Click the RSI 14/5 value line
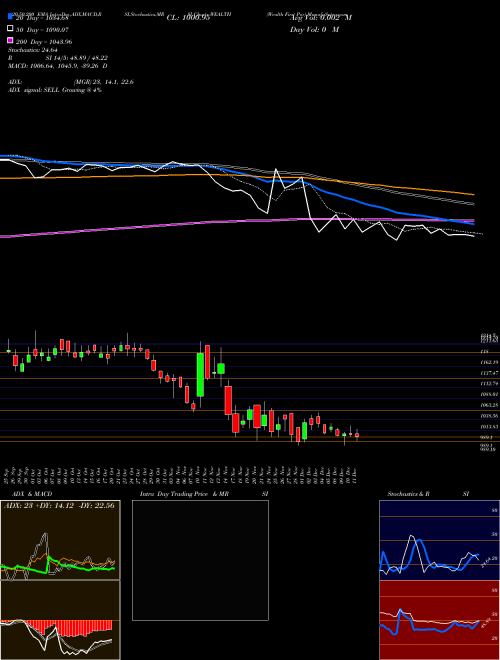The image size is (500, 660). 58,58
